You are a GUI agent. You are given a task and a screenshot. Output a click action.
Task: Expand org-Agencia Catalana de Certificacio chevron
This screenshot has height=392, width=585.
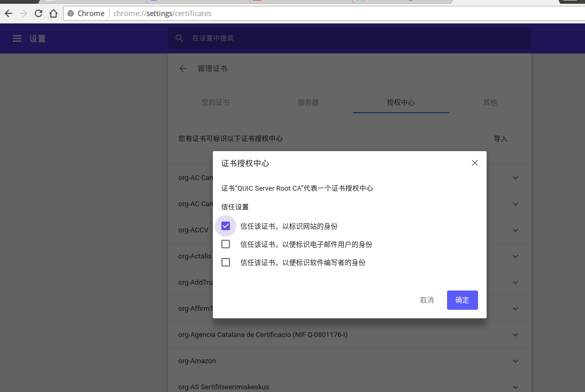click(x=515, y=335)
